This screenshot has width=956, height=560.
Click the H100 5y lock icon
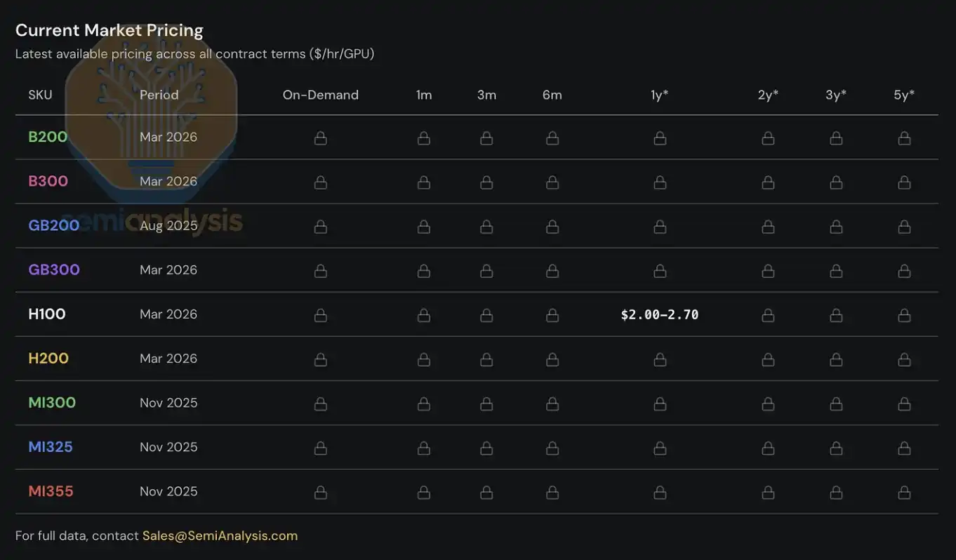tap(904, 315)
